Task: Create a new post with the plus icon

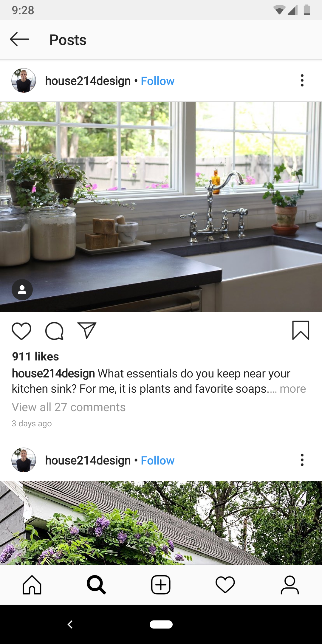Action: (x=161, y=585)
